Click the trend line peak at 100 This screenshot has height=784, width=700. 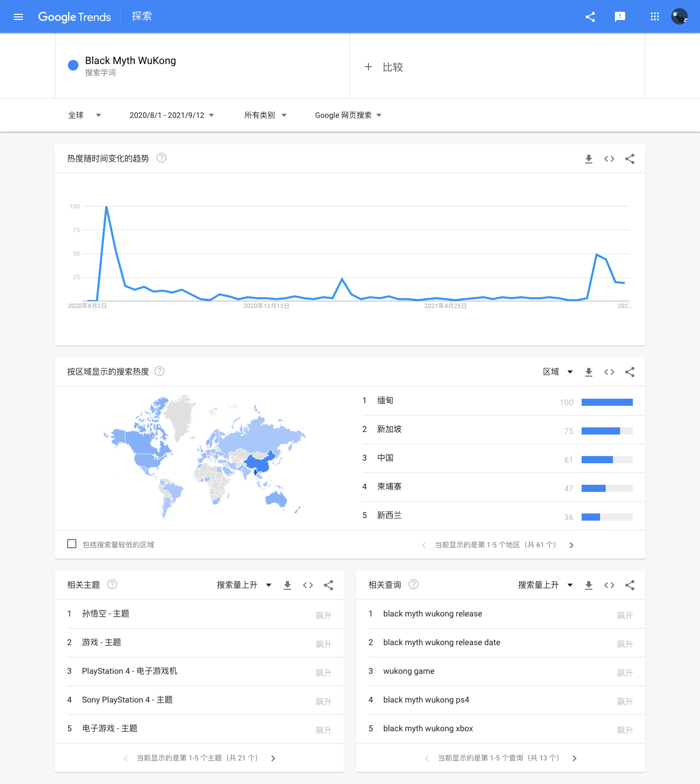106,207
